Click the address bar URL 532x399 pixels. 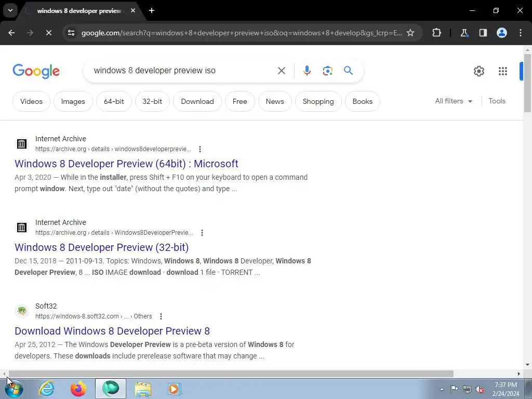pyautogui.click(x=242, y=33)
